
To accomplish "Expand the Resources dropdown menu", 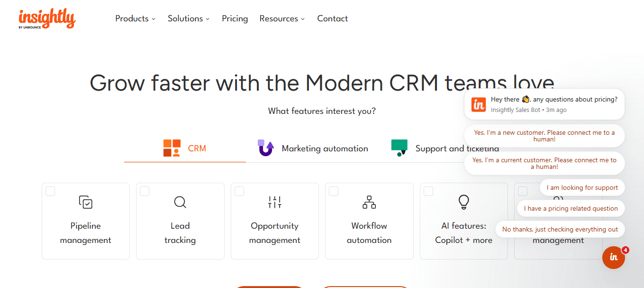I will [x=282, y=19].
